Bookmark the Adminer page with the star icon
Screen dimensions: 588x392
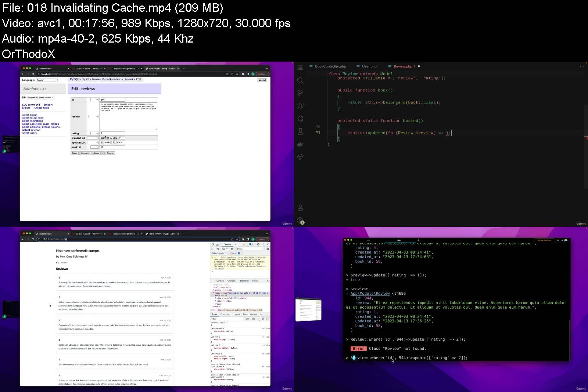[x=237, y=74]
